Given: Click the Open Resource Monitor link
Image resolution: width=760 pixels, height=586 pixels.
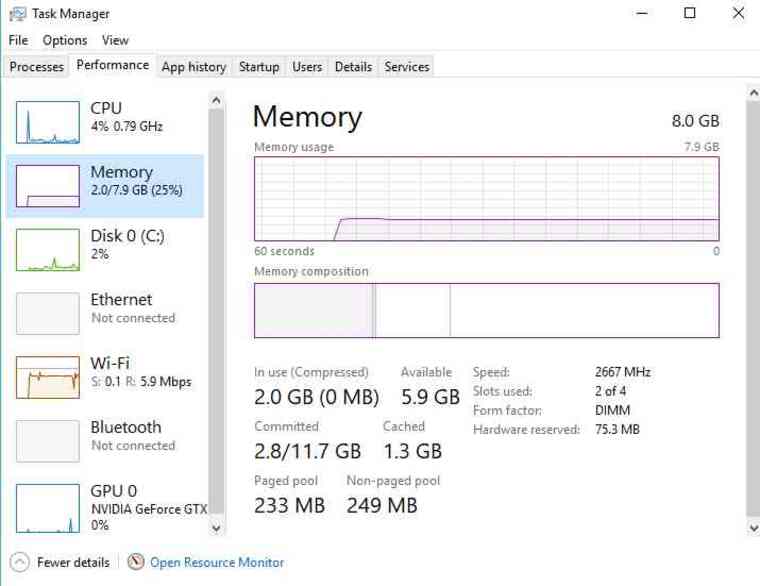Looking at the screenshot, I should [x=217, y=562].
